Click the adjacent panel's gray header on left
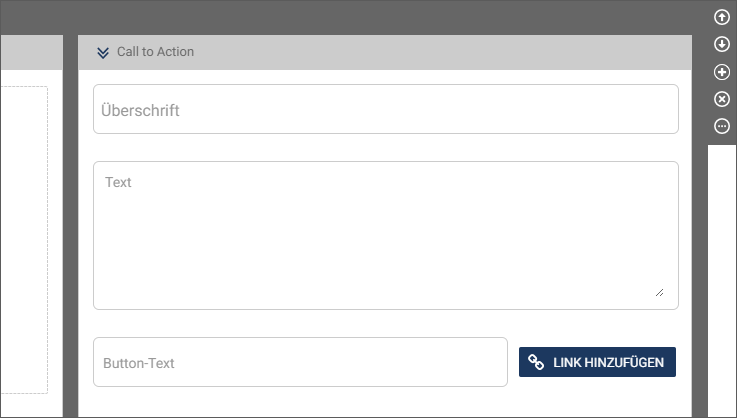 coord(31,52)
